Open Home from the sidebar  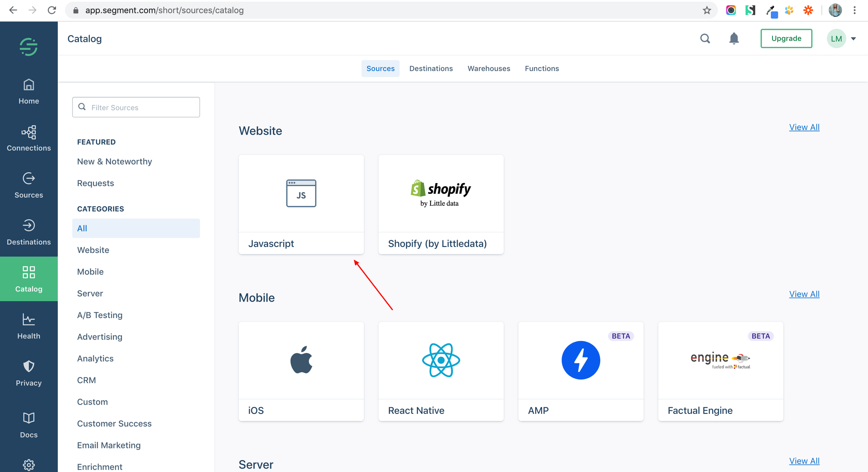28,91
